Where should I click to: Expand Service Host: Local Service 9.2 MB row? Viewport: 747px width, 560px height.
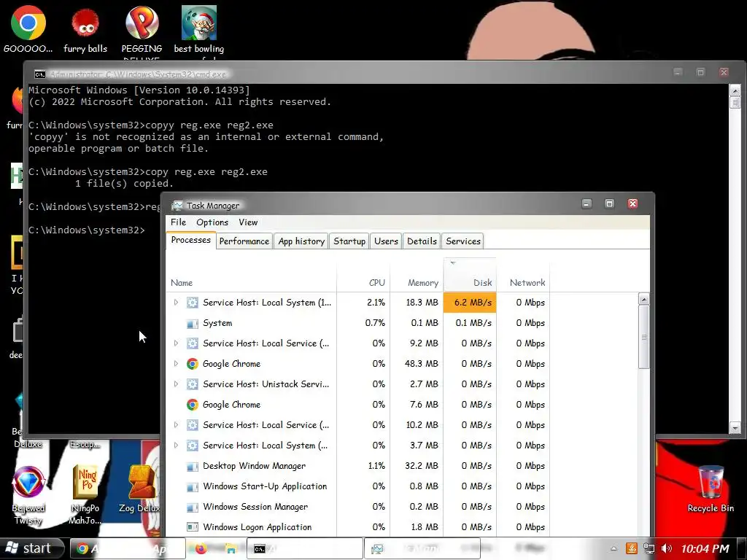(176, 343)
